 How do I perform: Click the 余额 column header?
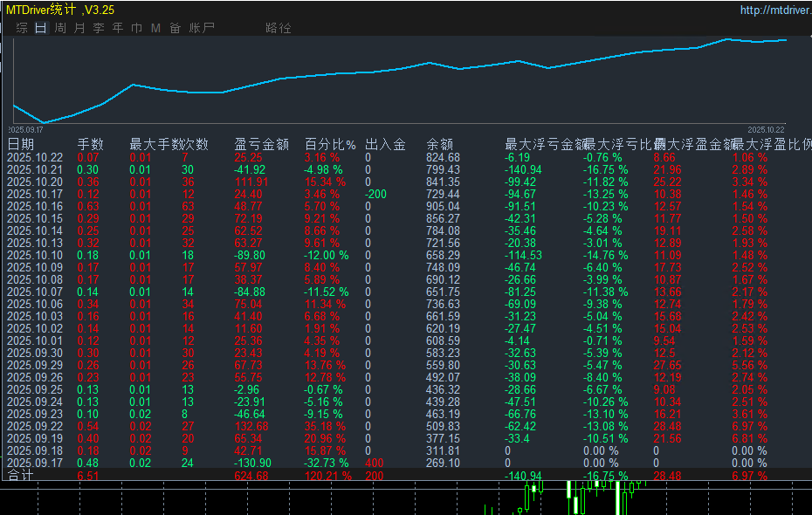tap(439, 144)
